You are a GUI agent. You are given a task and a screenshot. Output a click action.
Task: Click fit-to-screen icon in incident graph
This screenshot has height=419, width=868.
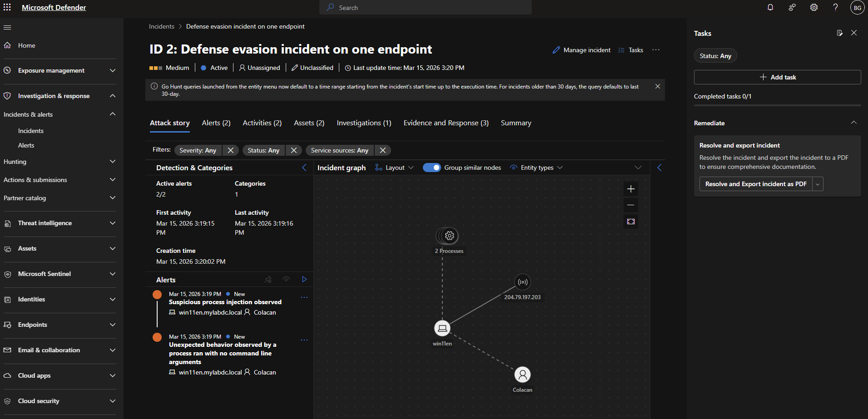631,222
